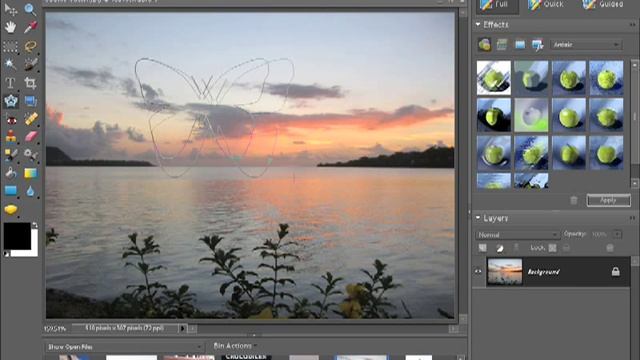Click the zoom percentage field
The height and width of the screenshot is (360, 640).
coord(56,329)
